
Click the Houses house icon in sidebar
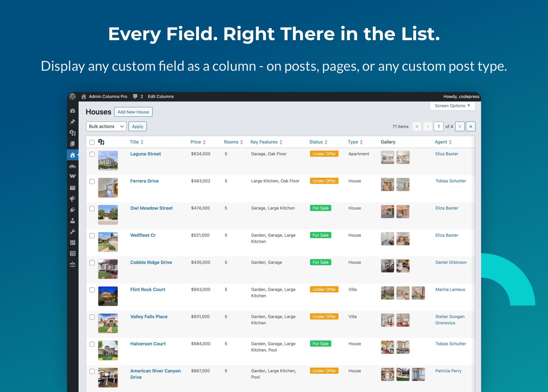point(73,155)
